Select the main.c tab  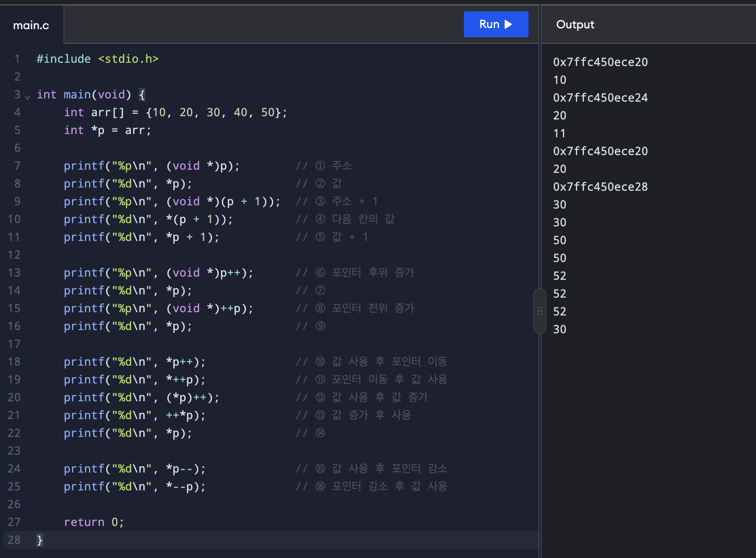pos(32,25)
